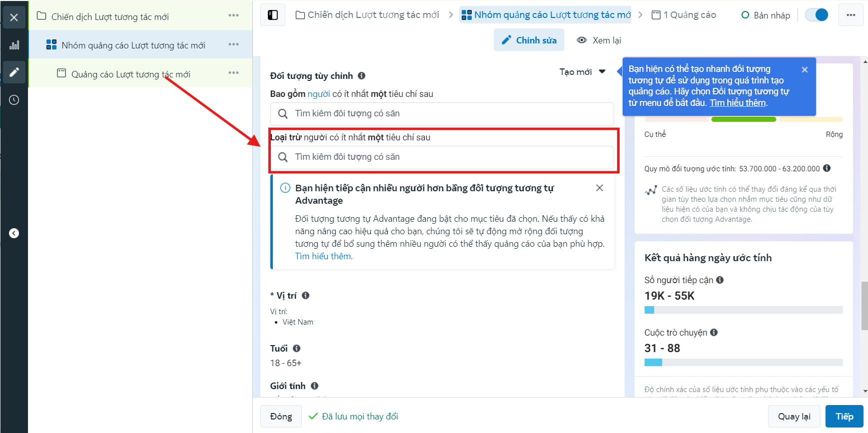Open three-dot menu for Chiến dịch Lượt tương tác mới
This screenshot has width=868, height=433.
coord(233,15)
